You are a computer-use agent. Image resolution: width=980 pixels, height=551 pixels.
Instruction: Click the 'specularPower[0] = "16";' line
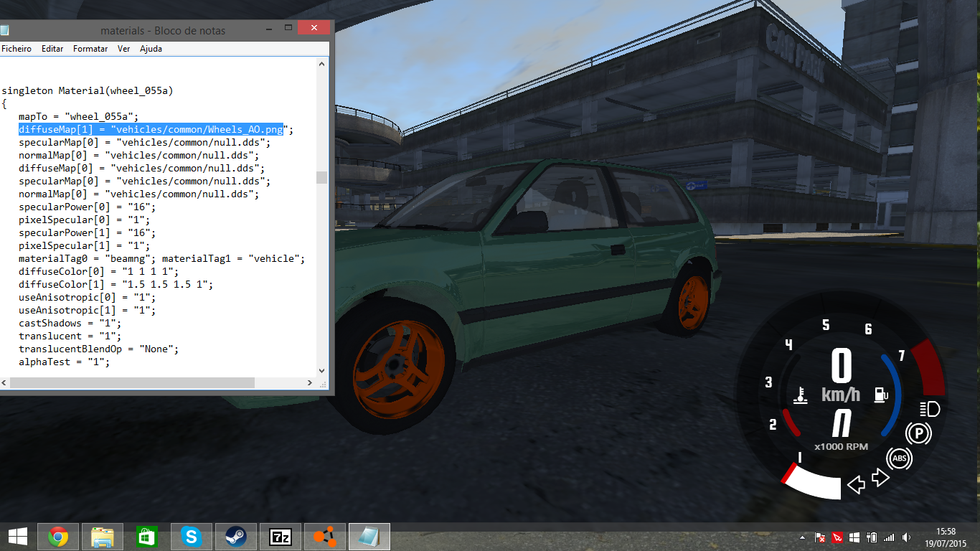point(87,207)
